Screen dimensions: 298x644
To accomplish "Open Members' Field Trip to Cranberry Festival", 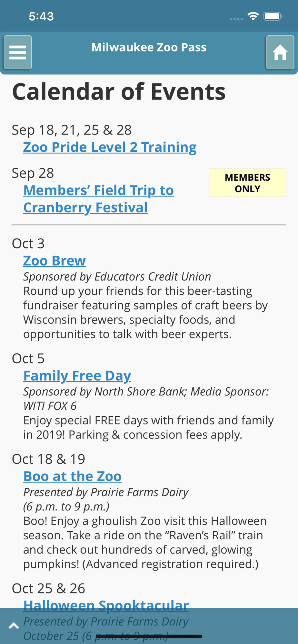I will tap(98, 199).
